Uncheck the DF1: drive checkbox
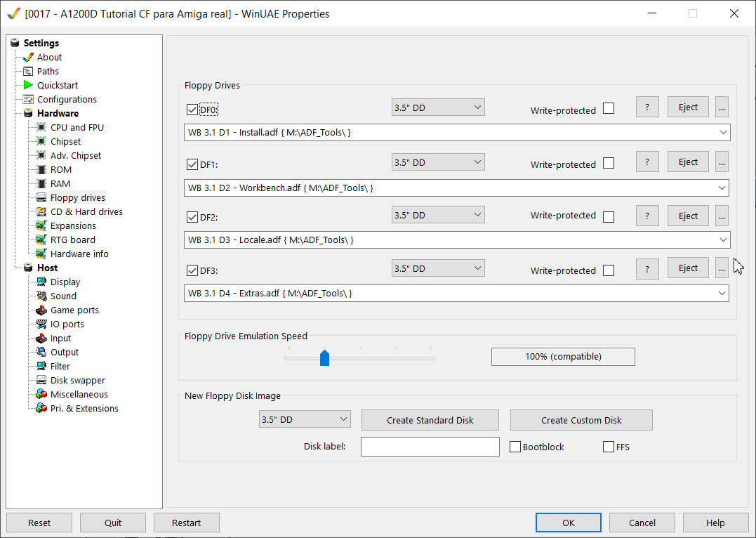756x538 pixels. (x=192, y=164)
